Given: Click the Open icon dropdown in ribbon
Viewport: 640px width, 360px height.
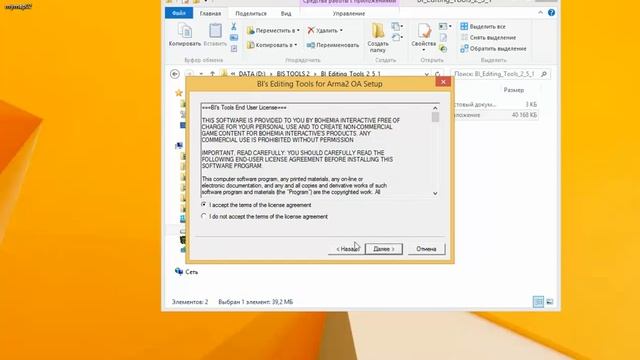Looking at the screenshot, I should pos(444,27).
